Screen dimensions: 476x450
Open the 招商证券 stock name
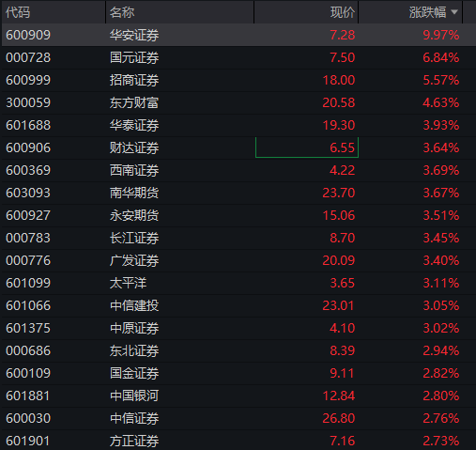(134, 80)
